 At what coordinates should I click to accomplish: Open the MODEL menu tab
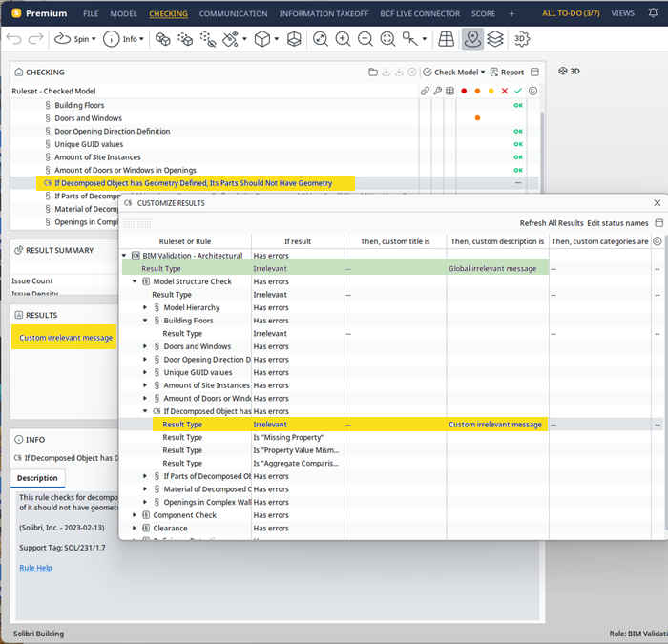[123, 13]
